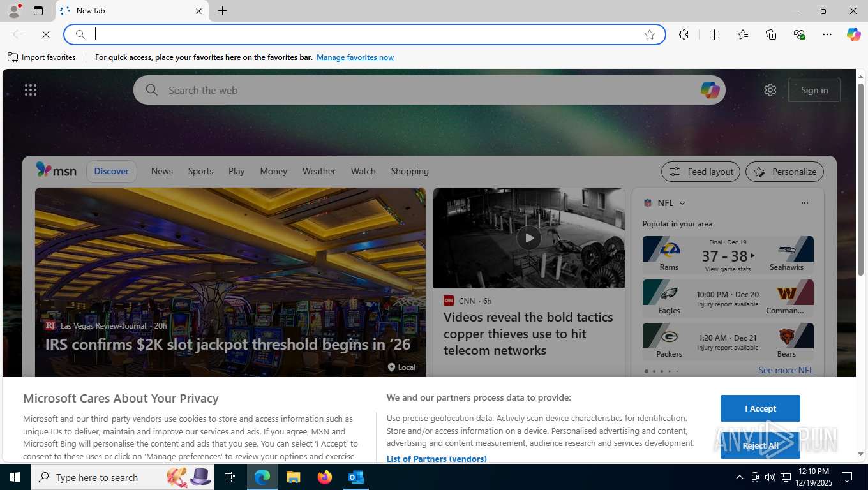The image size is (868, 490).
Task: Click the page vertical scrollbar
Action: tap(860, 179)
